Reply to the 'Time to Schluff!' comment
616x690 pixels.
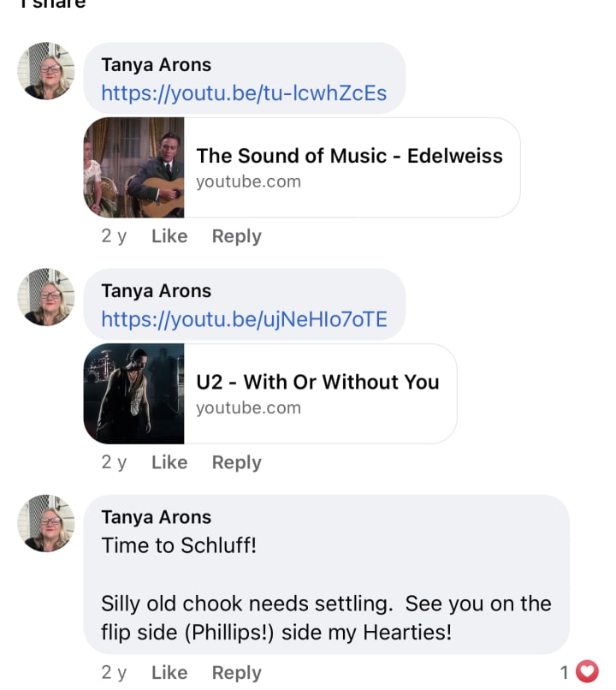[236, 673]
